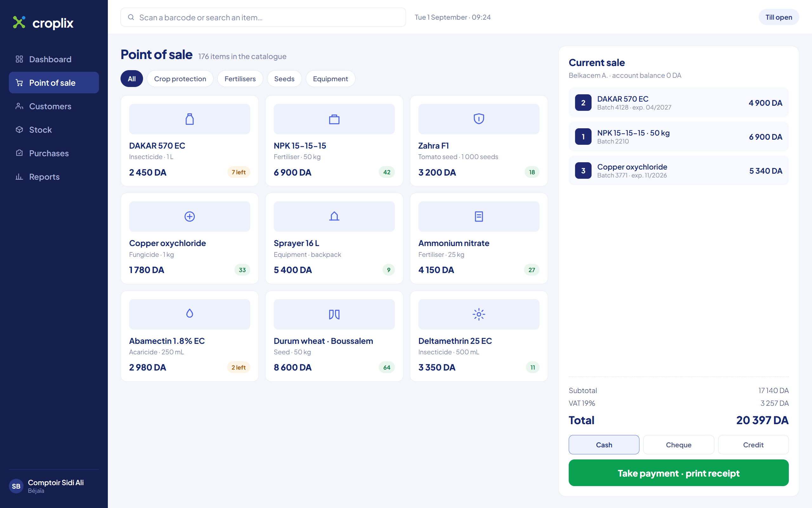Select Credit payment method

pyautogui.click(x=753, y=444)
